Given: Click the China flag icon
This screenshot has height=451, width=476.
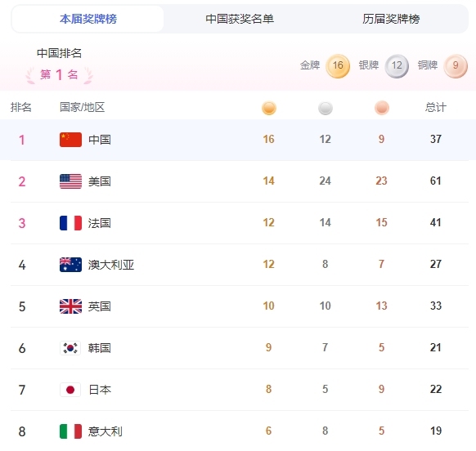Looking at the screenshot, I should click(70, 140).
